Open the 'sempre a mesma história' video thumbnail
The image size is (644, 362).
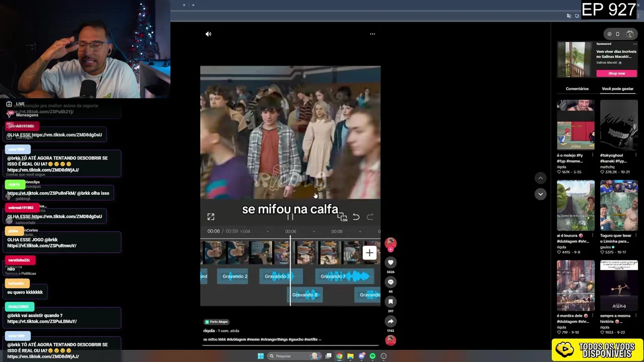click(x=619, y=286)
